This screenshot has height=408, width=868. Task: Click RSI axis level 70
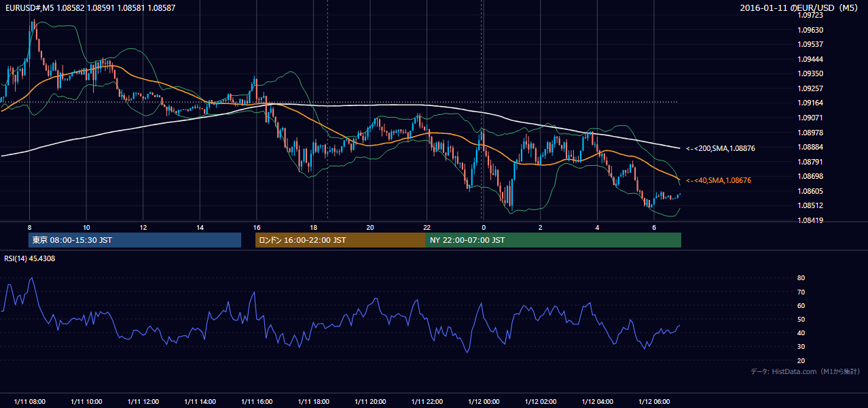click(x=801, y=292)
